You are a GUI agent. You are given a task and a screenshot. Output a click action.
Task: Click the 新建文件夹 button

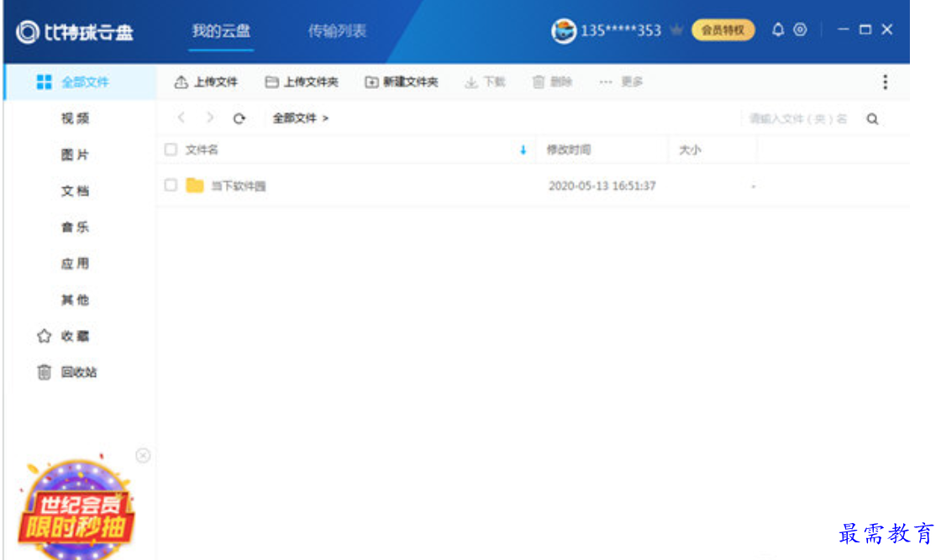[401, 82]
